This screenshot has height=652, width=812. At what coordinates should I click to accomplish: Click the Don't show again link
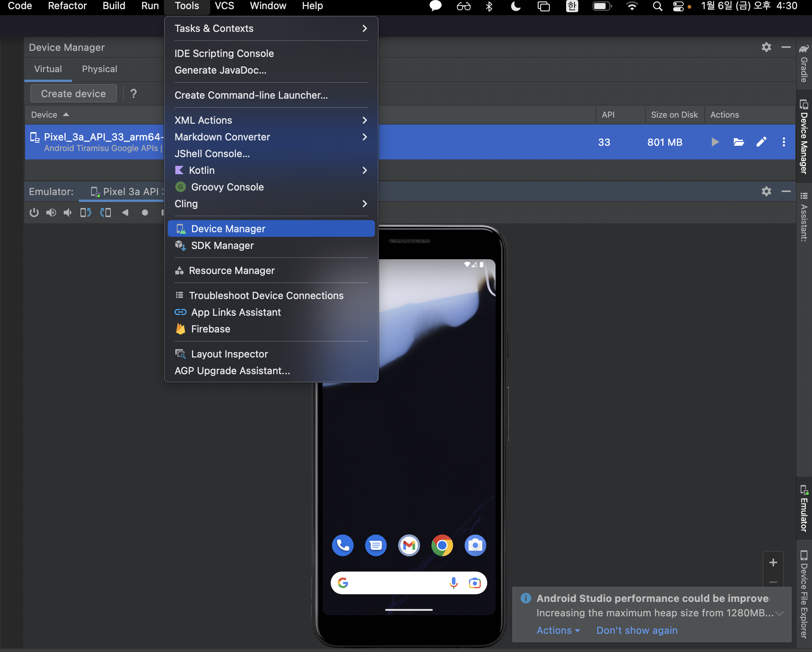tap(637, 630)
